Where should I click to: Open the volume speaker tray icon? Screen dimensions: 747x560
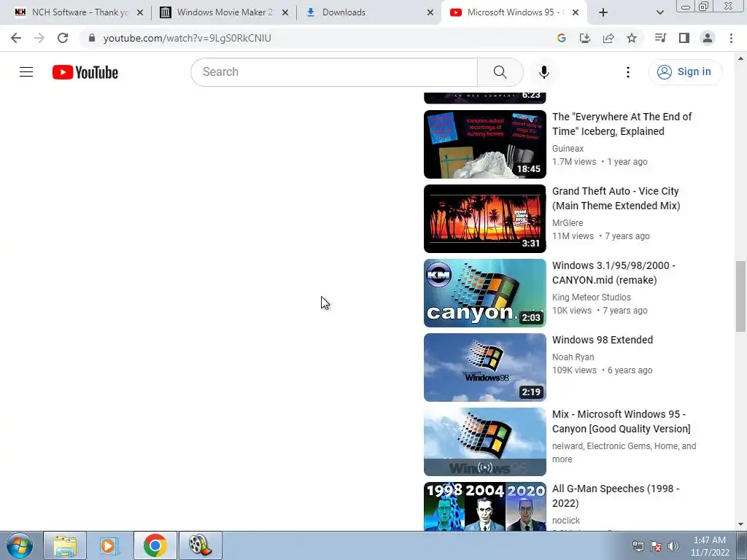673,546
